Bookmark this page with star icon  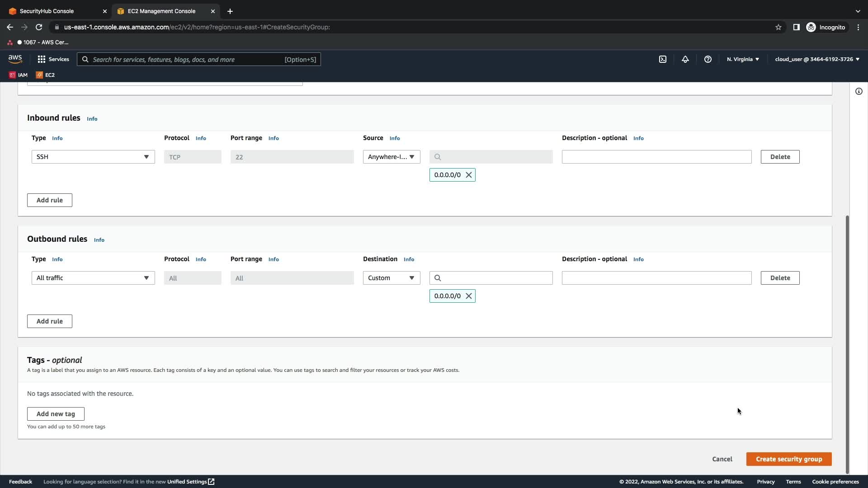pos(778,27)
